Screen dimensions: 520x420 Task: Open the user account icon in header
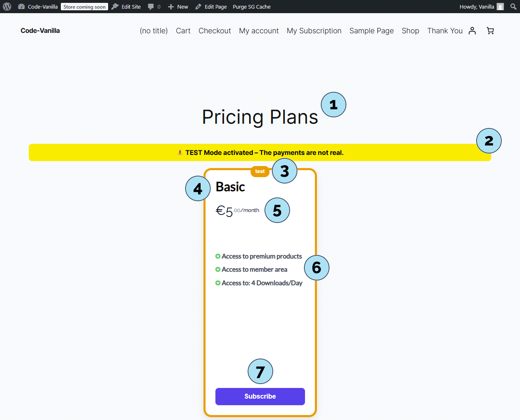click(472, 31)
